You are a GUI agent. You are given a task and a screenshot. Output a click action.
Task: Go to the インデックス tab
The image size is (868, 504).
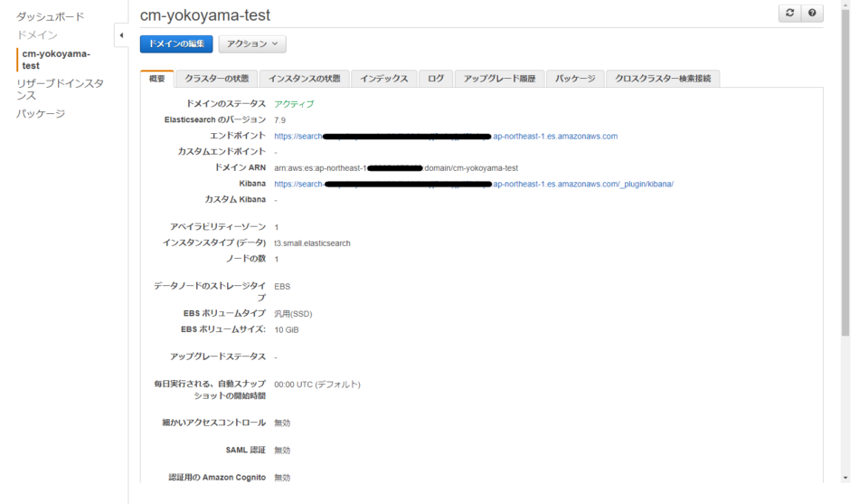click(383, 79)
